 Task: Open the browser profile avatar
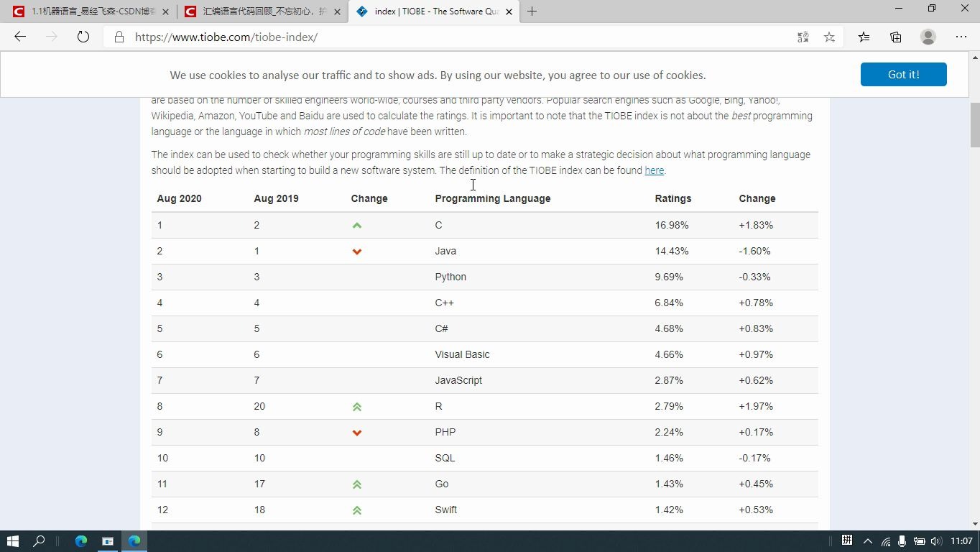pos(928,37)
